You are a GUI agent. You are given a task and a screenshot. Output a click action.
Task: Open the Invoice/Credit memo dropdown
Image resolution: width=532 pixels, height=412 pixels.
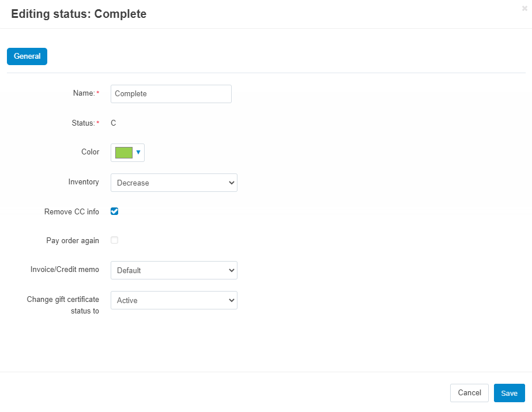(x=174, y=270)
